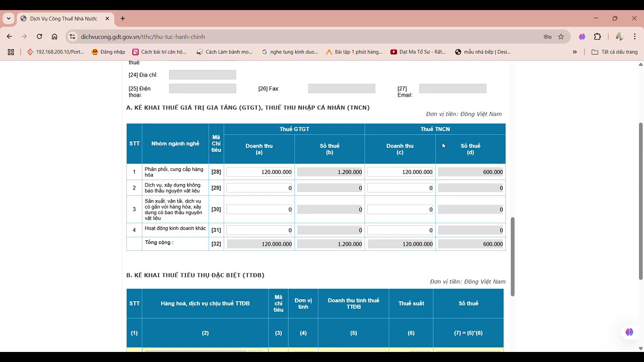644x362 pixels.
Task: Click 'Hoạt động kinh doanh khác' row label
Action: click(x=175, y=228)
